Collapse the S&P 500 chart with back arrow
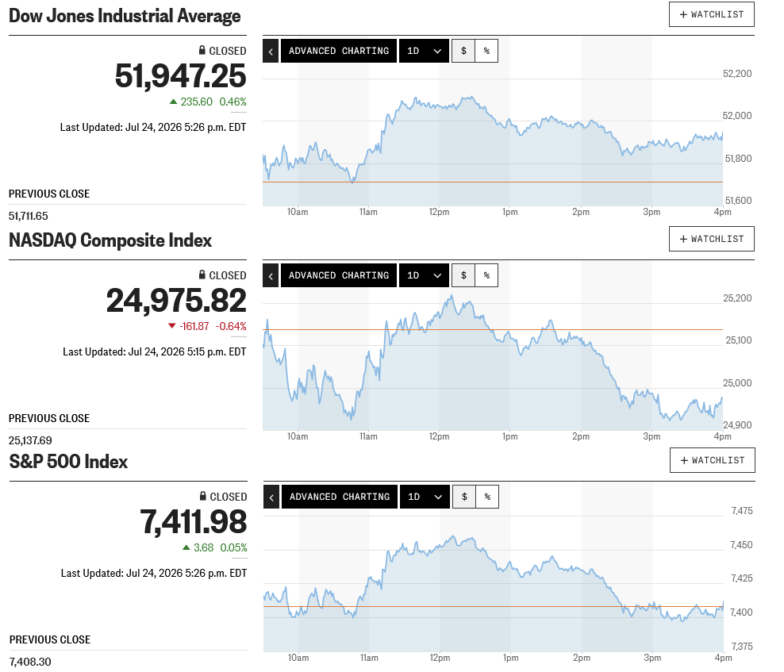This screenshot has height=672, width=784. [271, 497]
